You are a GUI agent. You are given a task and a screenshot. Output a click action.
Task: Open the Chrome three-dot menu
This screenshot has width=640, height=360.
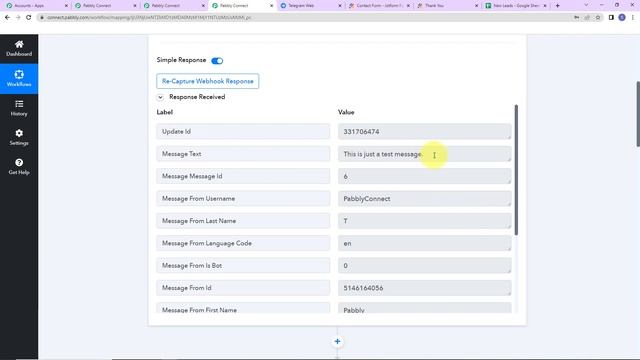tap(633, 18)
